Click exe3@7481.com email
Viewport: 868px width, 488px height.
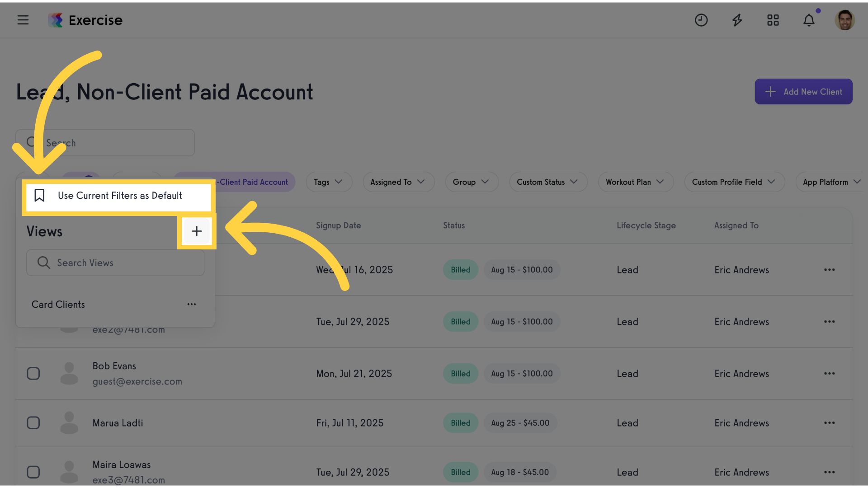pyautogui.click(x=129, y=480)
